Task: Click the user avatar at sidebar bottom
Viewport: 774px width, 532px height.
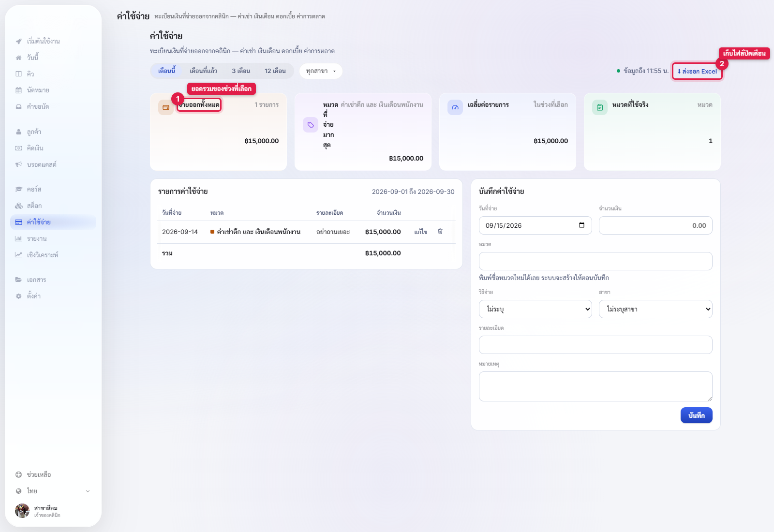Action: [x=22, y=511]
